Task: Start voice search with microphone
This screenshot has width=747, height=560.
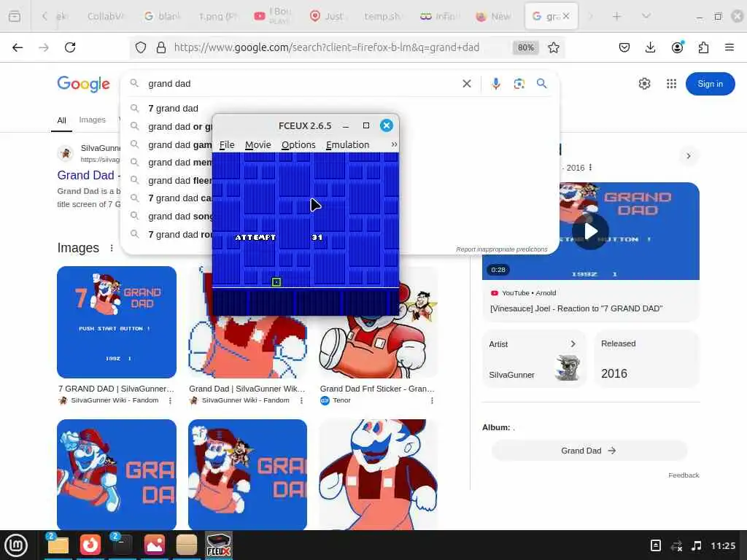Action: (496, 84)
